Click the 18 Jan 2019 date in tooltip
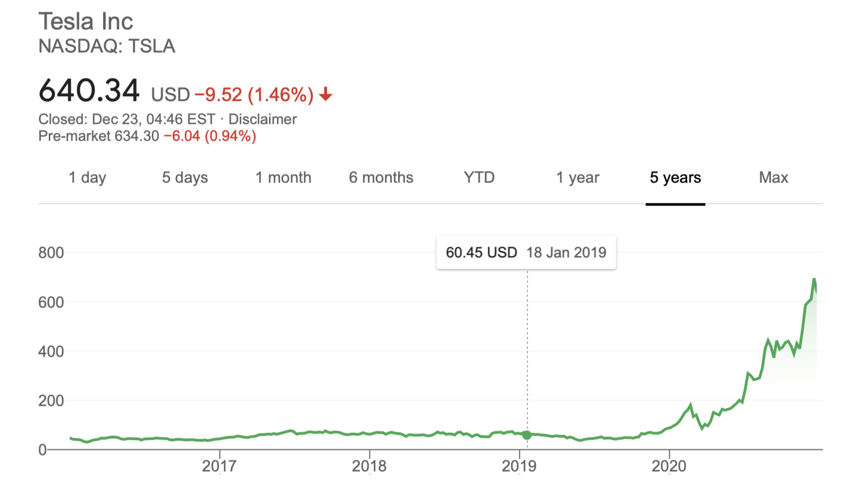The height and width of the screenshot is (488, 868). point(566,253)
